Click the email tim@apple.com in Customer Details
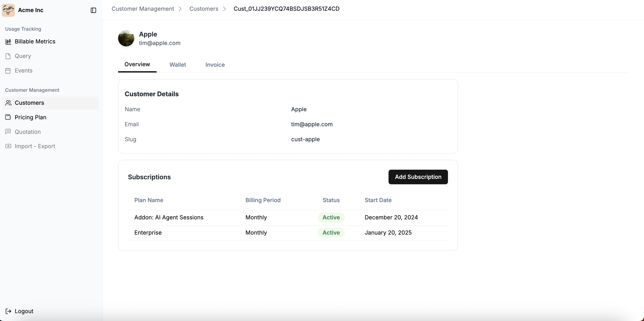Image resolution: width=644 pixels, height=321 pixels. (x=311, y=124)
